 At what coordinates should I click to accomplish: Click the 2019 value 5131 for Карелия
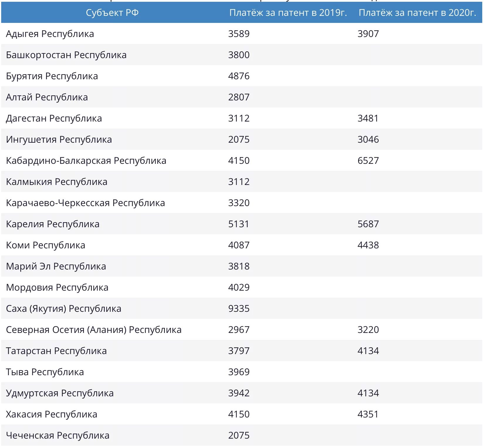[238, 224]
